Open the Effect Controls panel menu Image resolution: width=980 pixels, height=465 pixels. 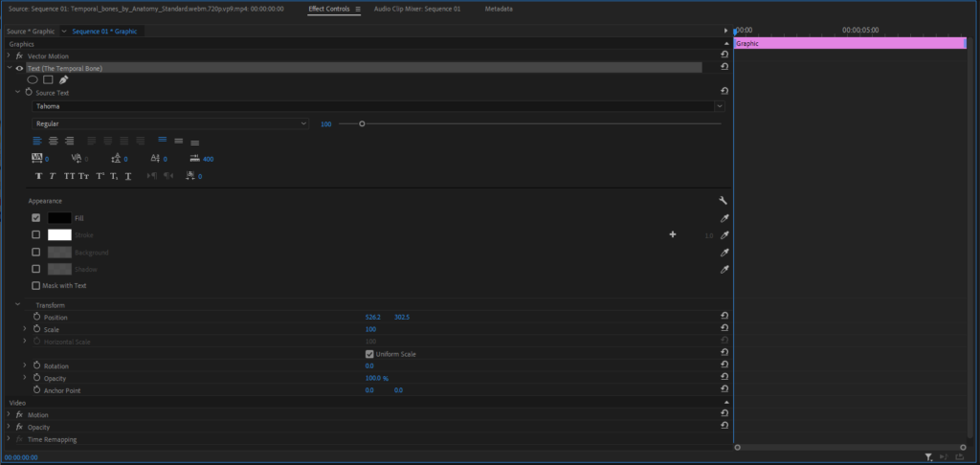[358, 10]
